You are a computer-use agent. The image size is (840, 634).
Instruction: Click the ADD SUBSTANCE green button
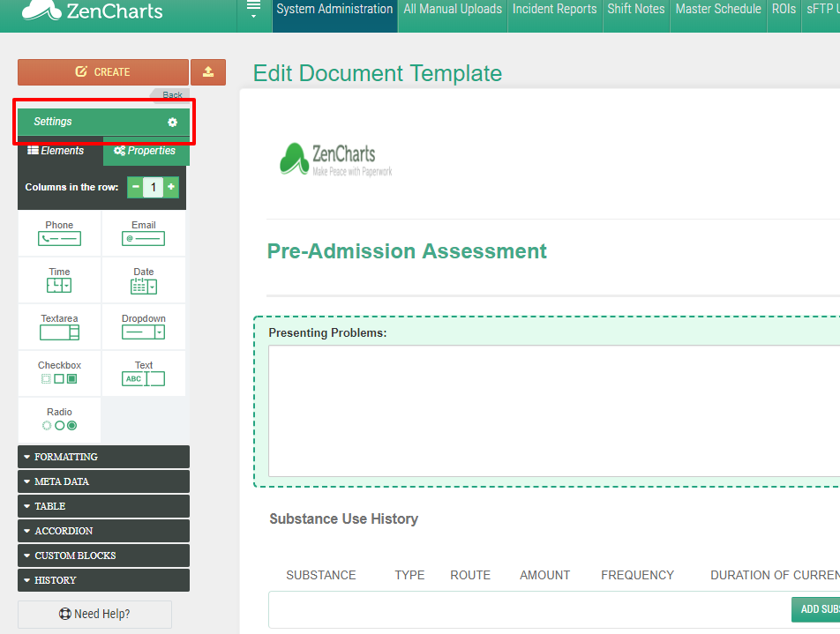[815, 609]
